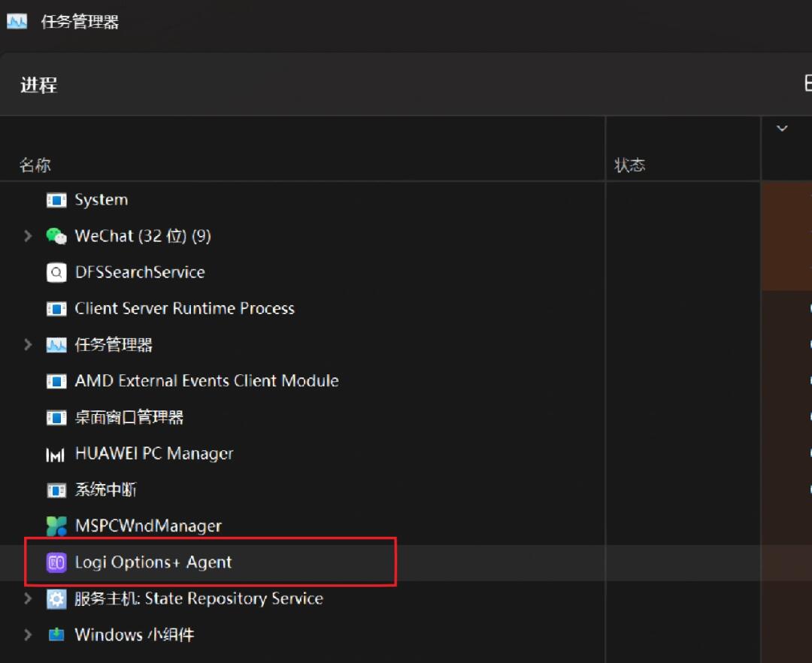This screenshot has width=812, height=663.
Task: Expand 服务主机: State Repository Service group
Action: point(28,599)
